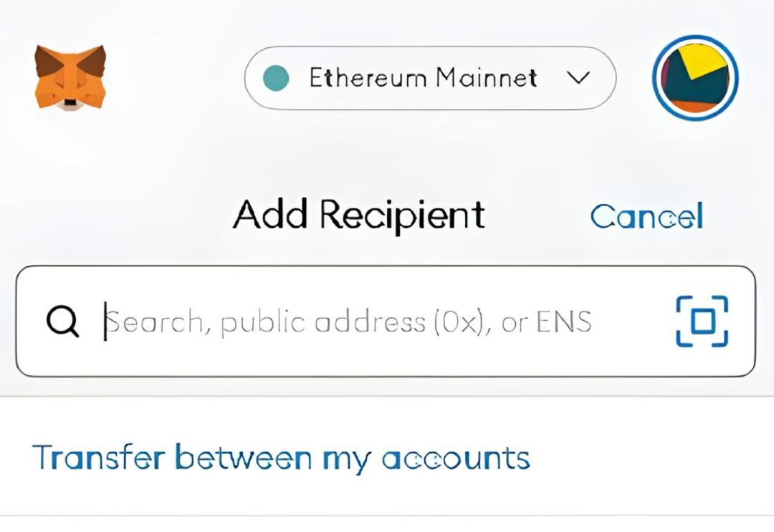Screen dimensions: 774x532
Task: Click the Add Recipient heading
Action: point(359,215)
